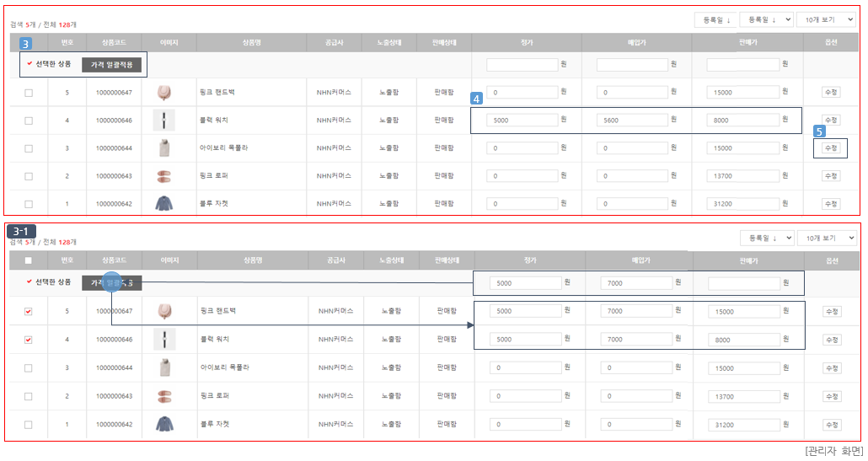Click the 매입가 field showing 5600
Screen dimensions: 868x461
pos(632,120)
